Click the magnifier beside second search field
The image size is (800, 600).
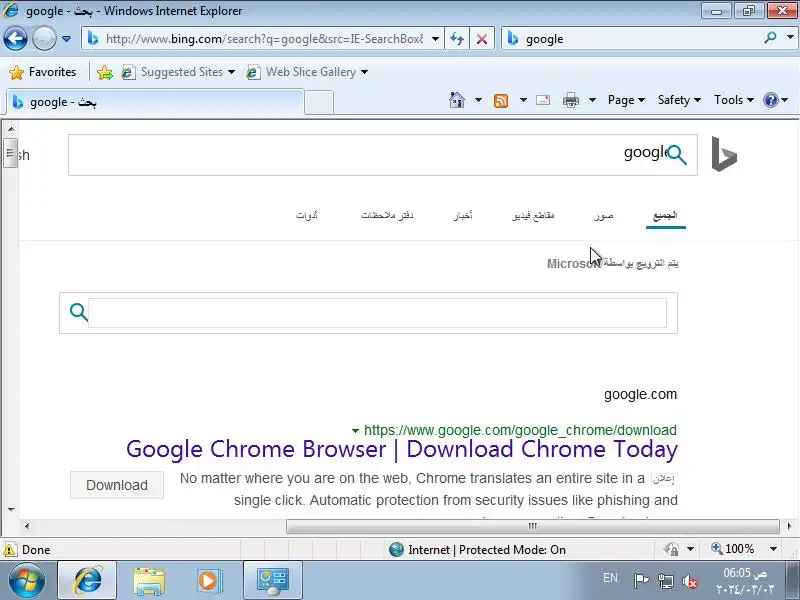pos(79,312)
